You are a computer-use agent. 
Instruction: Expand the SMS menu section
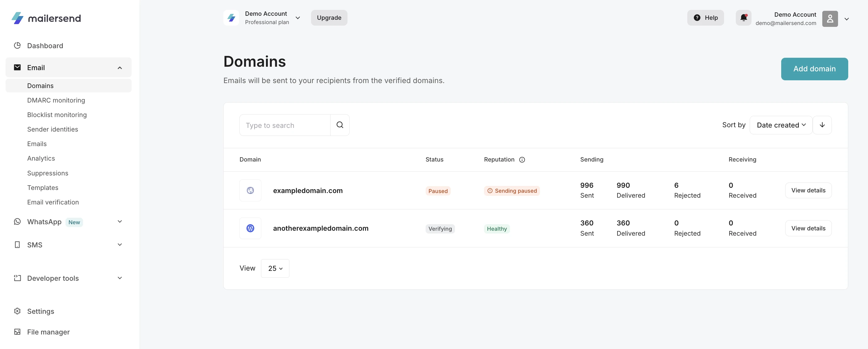120,245
